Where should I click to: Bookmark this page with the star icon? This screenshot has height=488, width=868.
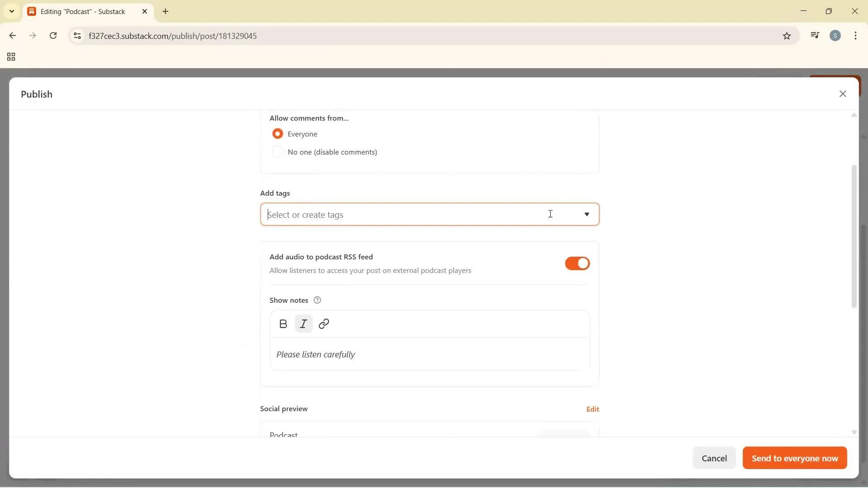pyautogui.click(x=787, y=36)
